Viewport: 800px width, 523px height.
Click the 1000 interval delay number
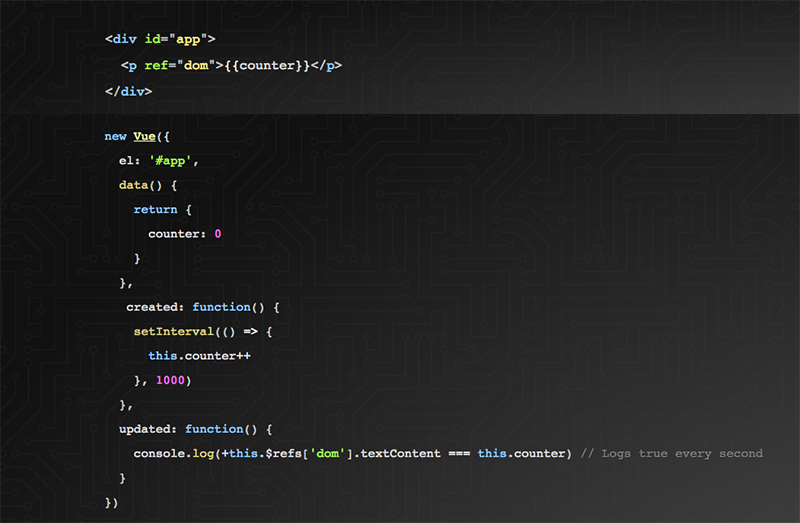(170, 380)
